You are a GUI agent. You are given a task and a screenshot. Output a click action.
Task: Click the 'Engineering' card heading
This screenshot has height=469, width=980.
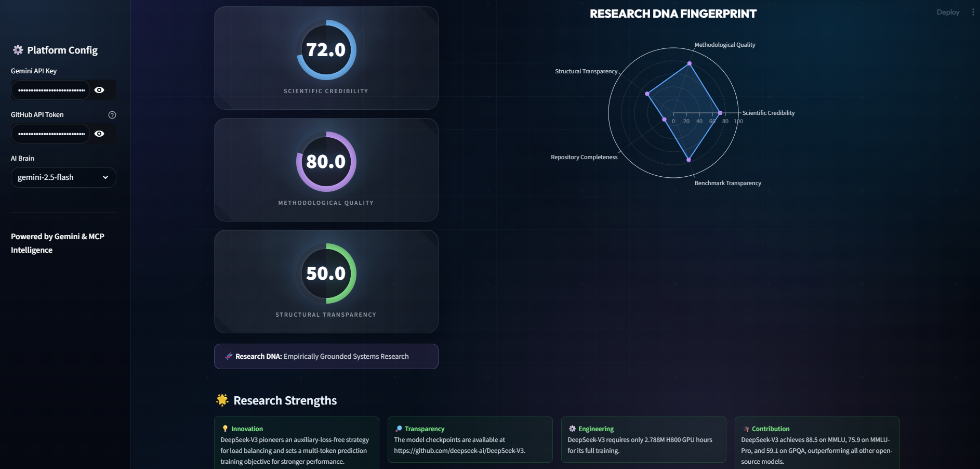[x=596, y=429]
